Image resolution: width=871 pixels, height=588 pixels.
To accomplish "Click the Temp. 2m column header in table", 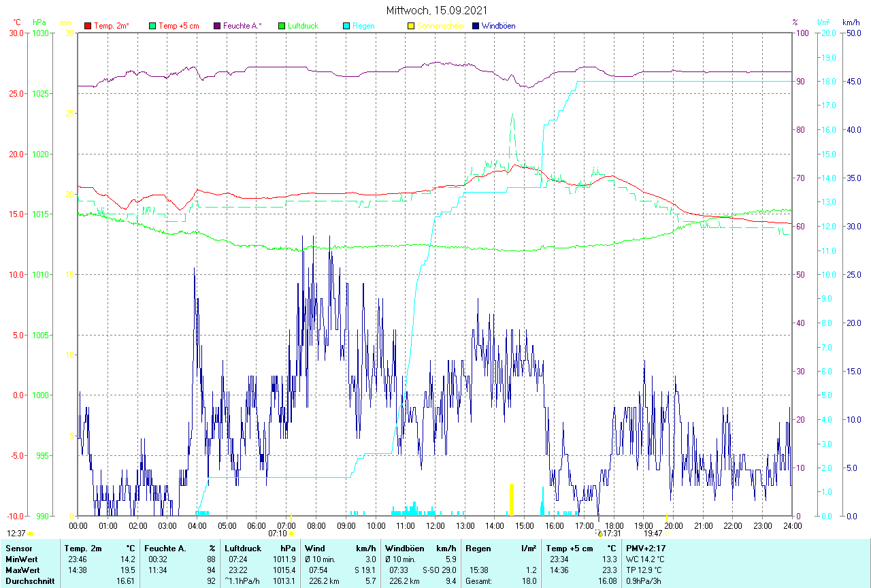I will click(x=83, y=548).
